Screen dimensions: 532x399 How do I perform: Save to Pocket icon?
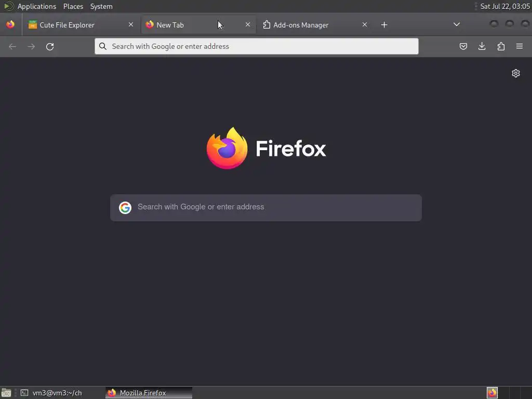pos(463,46)
